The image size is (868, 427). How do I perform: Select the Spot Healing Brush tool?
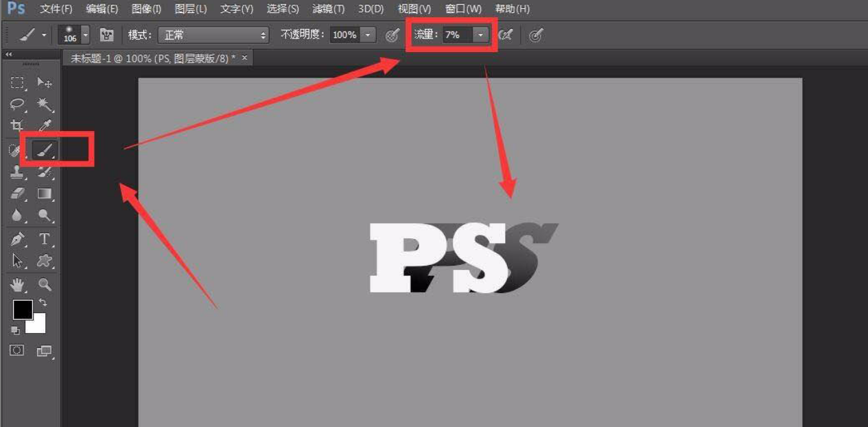(15, 150)
